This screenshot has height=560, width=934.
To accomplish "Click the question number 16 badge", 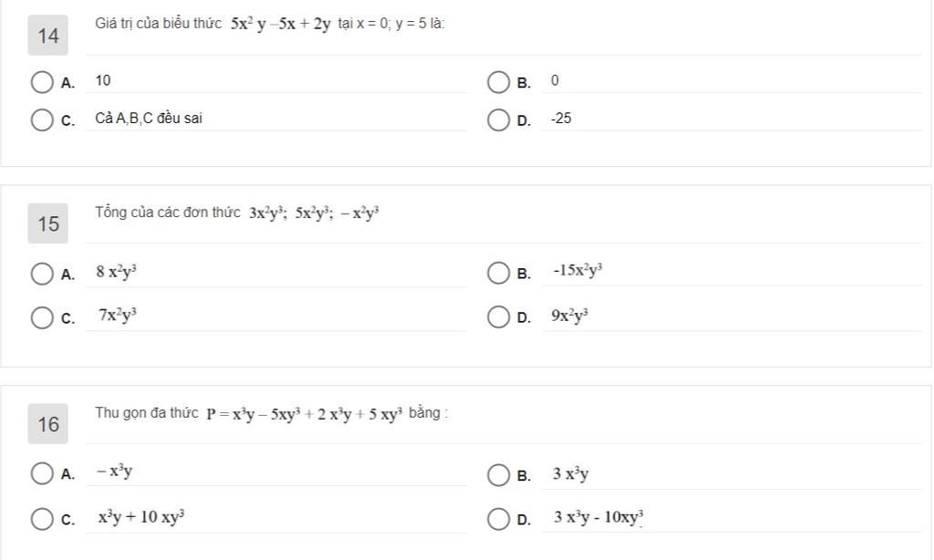I will [47, 423].
